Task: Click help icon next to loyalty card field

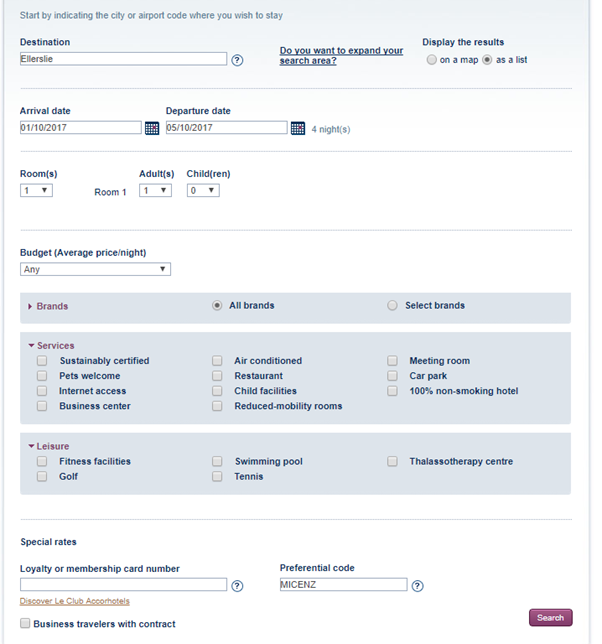Action: 238,586
